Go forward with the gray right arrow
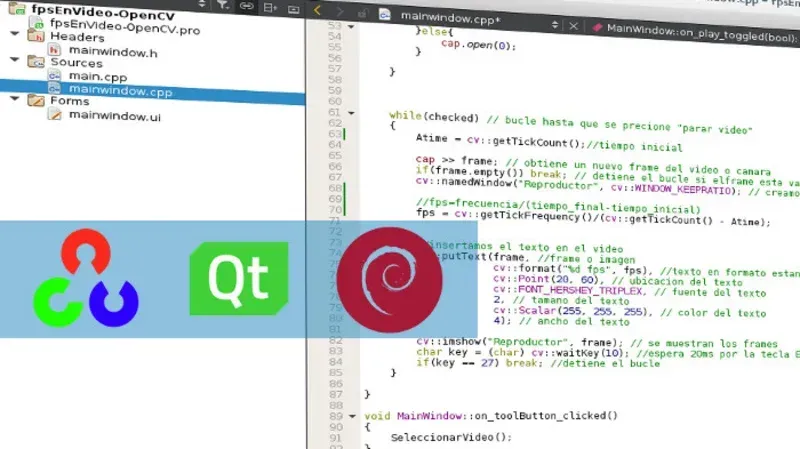This screenshot has width=800, height=449. [340, 12]
